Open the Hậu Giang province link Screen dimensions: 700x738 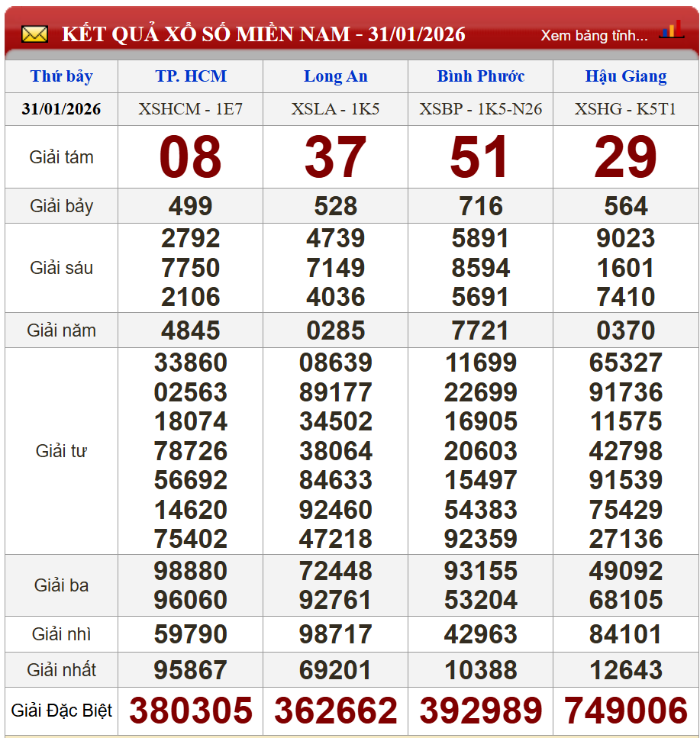coord(625,76)
